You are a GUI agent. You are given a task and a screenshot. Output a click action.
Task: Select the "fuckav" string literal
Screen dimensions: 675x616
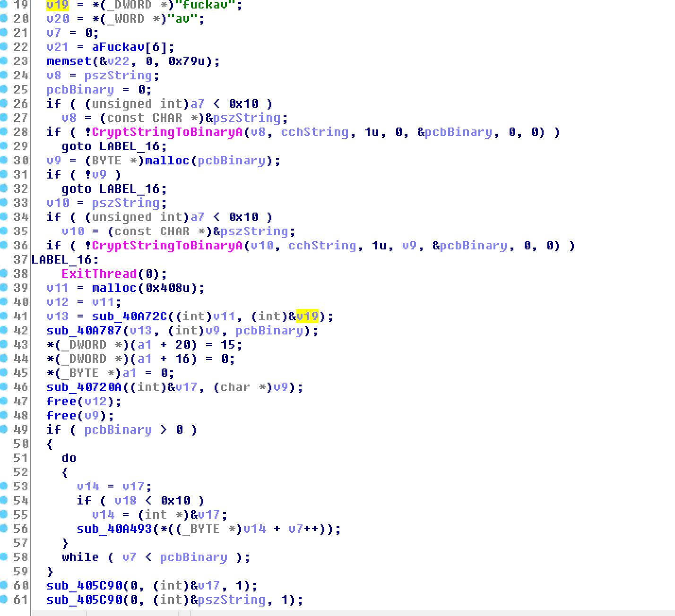(205, 5)
